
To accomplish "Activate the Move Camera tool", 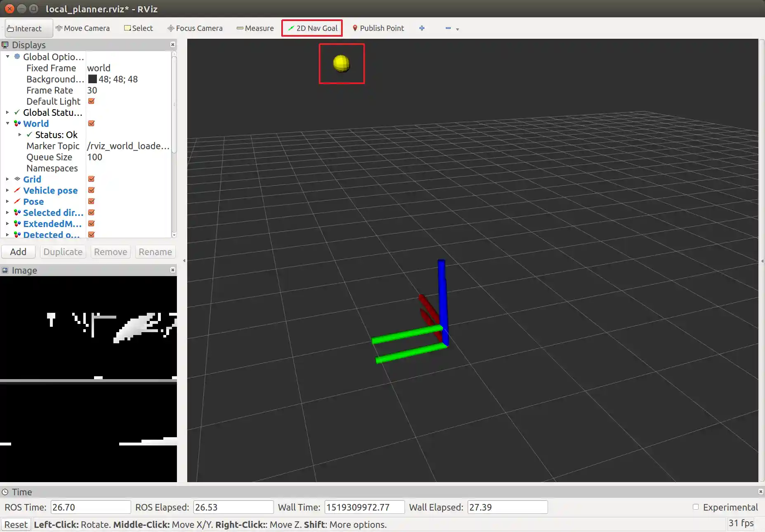I will coord(82,28).
